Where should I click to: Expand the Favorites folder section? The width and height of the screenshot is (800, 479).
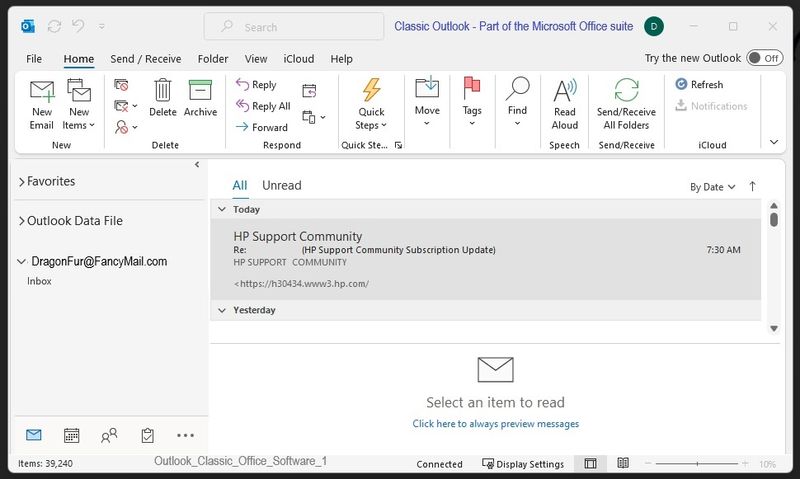(x=22, y=182)
